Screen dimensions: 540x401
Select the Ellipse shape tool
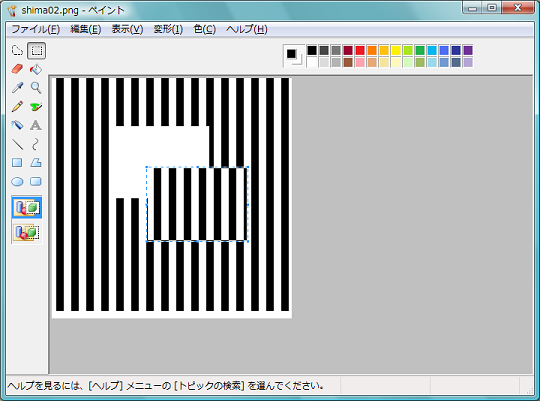click(17, 181)
